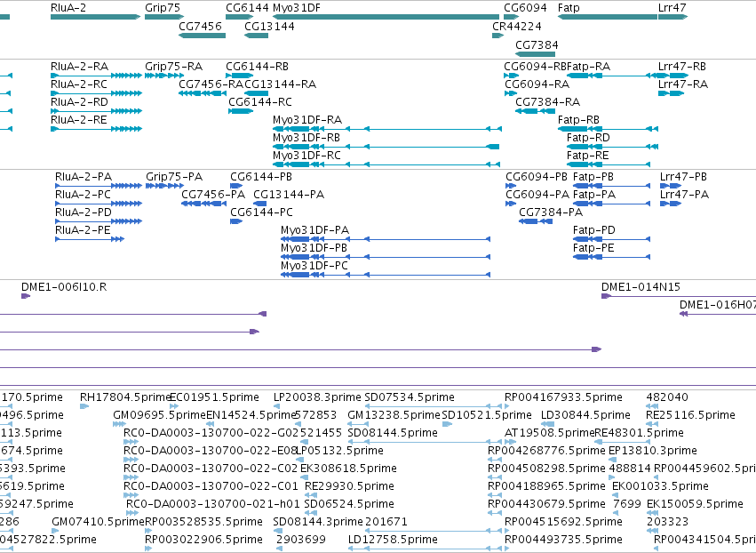Click Lrr47-PB protein label
The width and height of the screenshot is (756, 553).
(683, 177)
